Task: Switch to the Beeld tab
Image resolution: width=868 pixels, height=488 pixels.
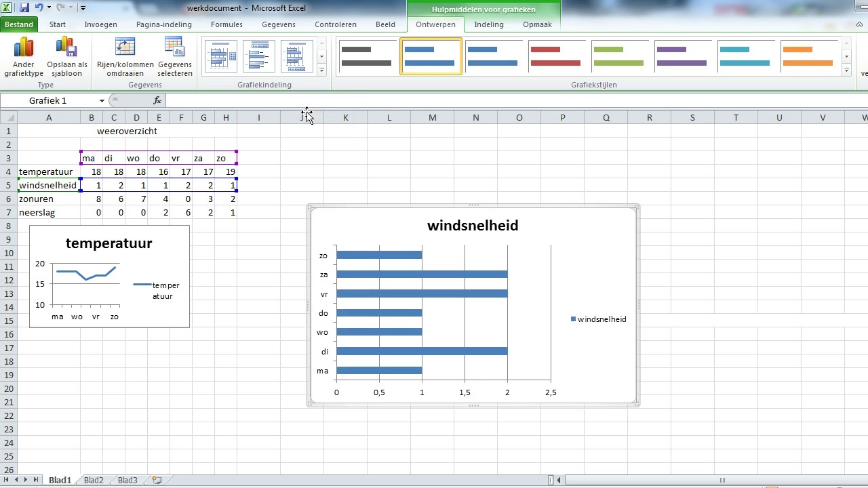Action: tap(385, 24)
